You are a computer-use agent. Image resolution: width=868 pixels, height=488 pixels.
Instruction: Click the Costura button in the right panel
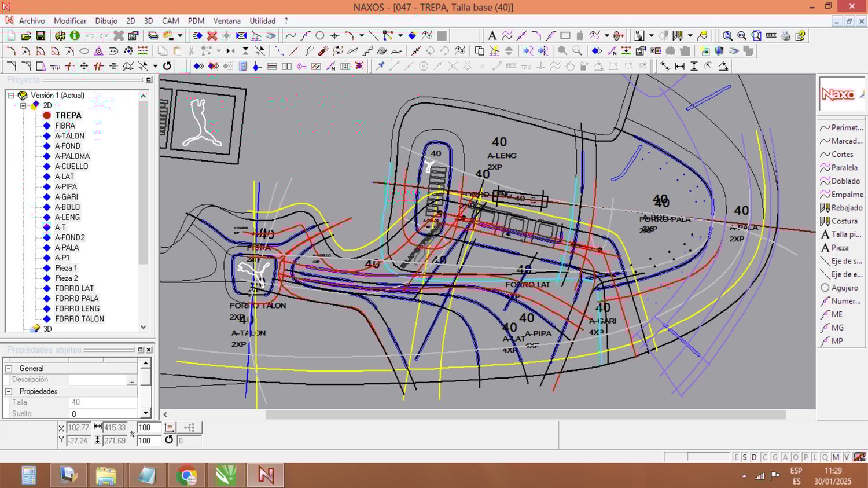pos(842,221)
